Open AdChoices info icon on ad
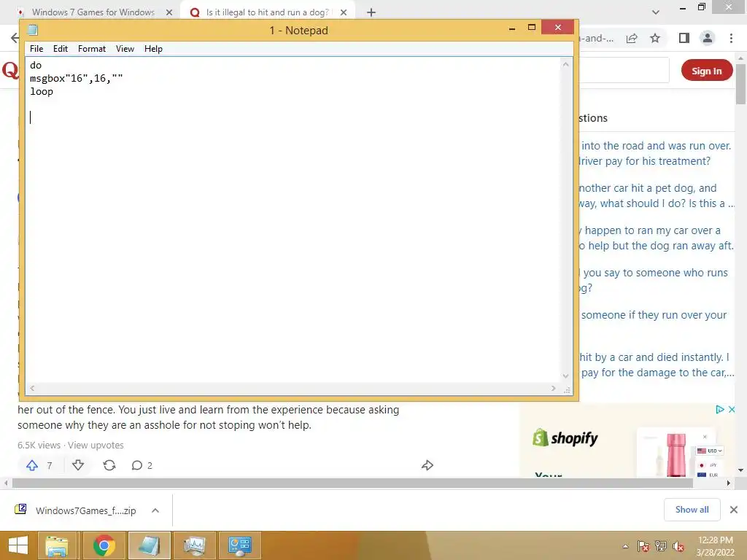This screenshot has width=747, height=560. (720, 410)
